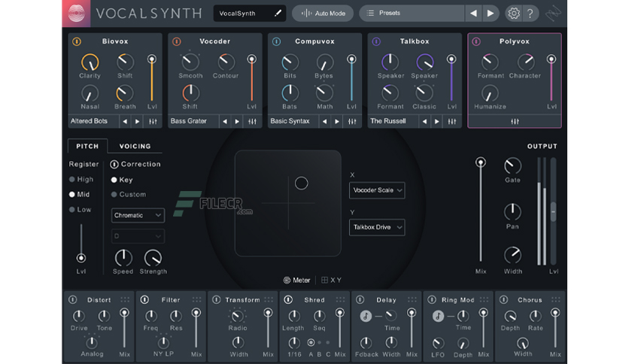Click the correction Strength knob
629x364 pixels.
(x=153, y=258)
